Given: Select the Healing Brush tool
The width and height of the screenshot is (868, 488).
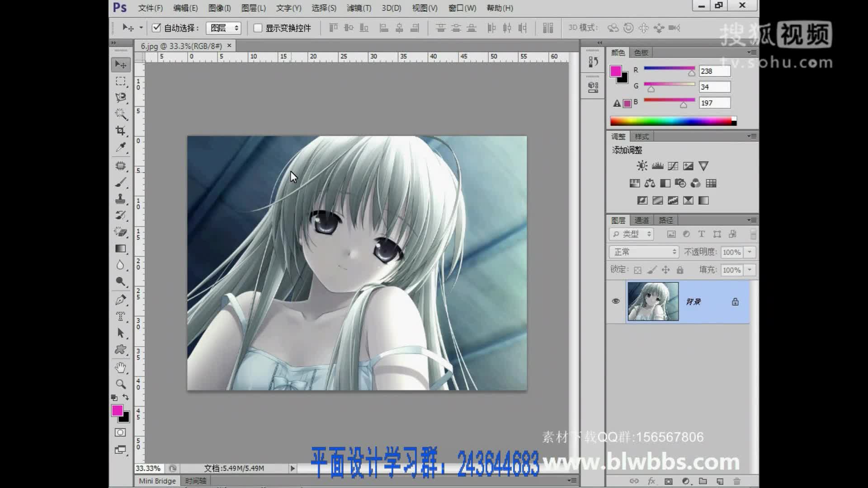Looking at the screenshot, I should (121, 166).
